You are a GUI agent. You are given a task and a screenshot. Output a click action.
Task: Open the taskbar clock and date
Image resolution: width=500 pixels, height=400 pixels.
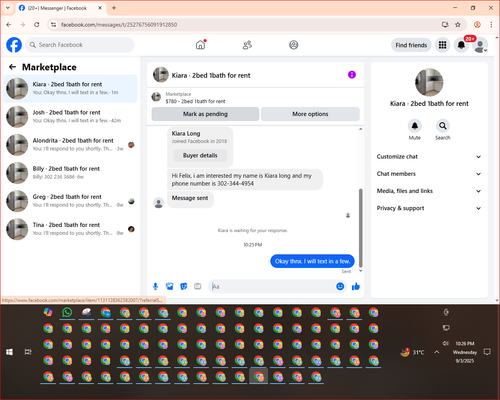[x=465, y=352]
